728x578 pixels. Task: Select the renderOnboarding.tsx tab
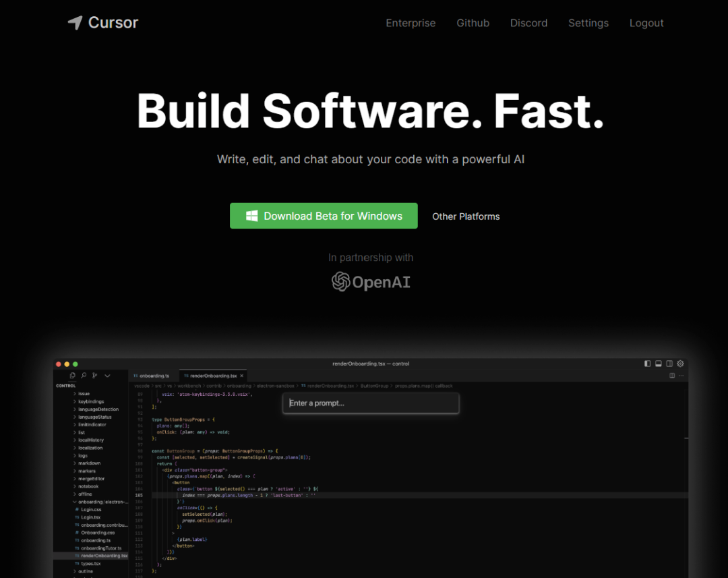tap(213, 376)
